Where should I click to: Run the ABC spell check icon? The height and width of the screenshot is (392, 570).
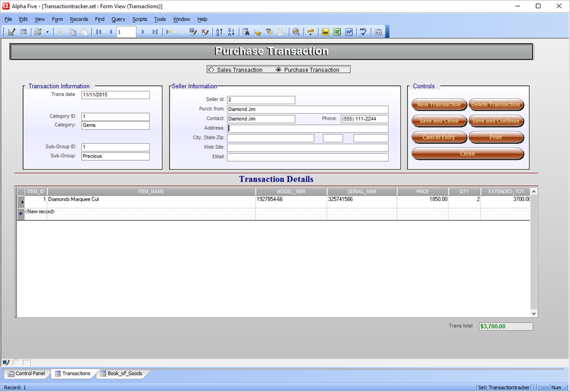[x=363, y=32]
